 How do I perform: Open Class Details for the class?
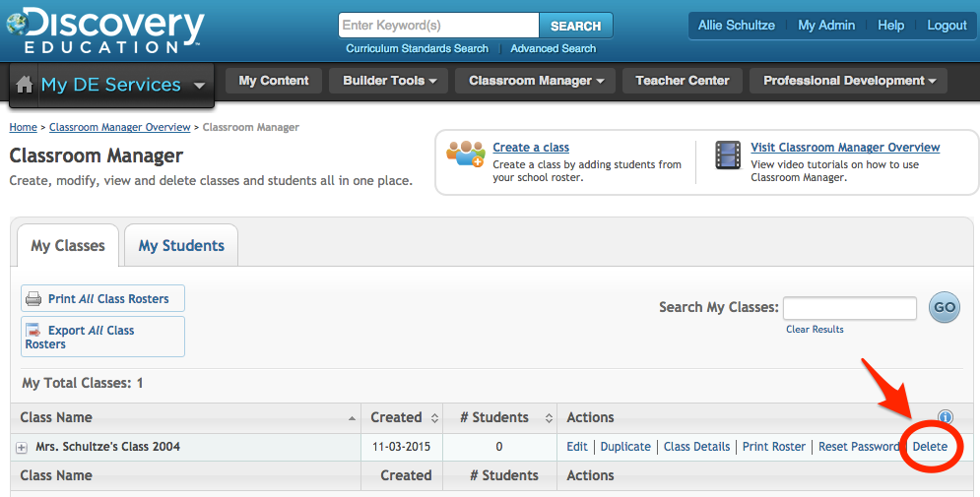697,447
